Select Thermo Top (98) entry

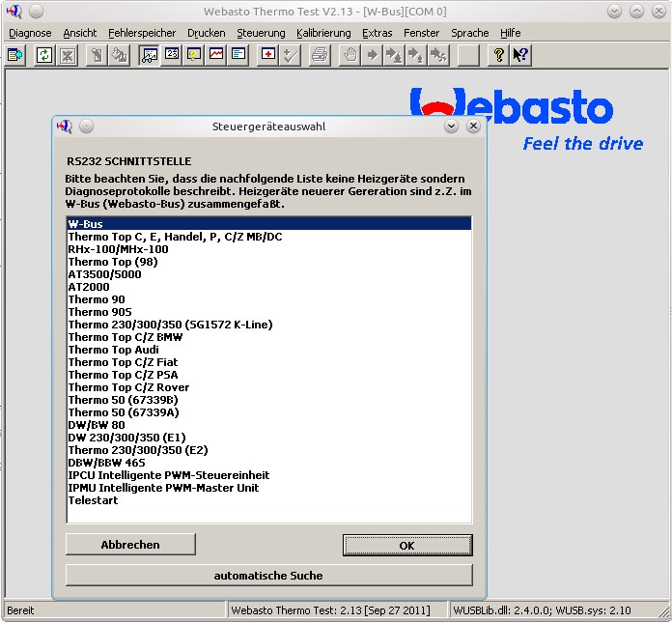pos(269,262)
